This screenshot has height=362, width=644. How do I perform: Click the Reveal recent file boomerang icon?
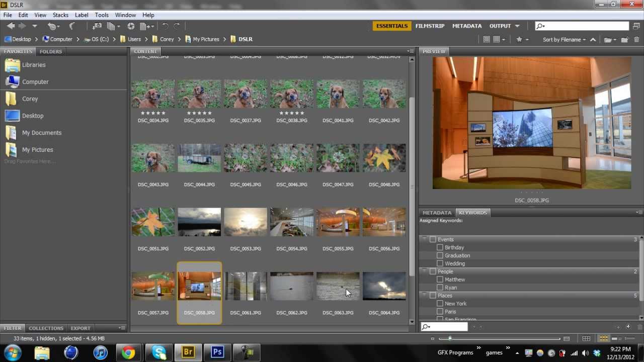(x=71, y=26)
